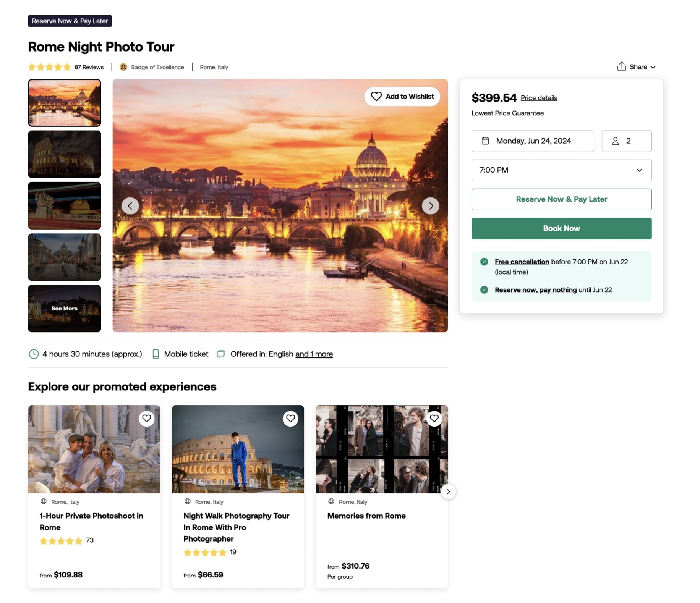Click the next arrow on the photo gallery
The width and height of the screenshot is (700, 603).
(431, 205)
